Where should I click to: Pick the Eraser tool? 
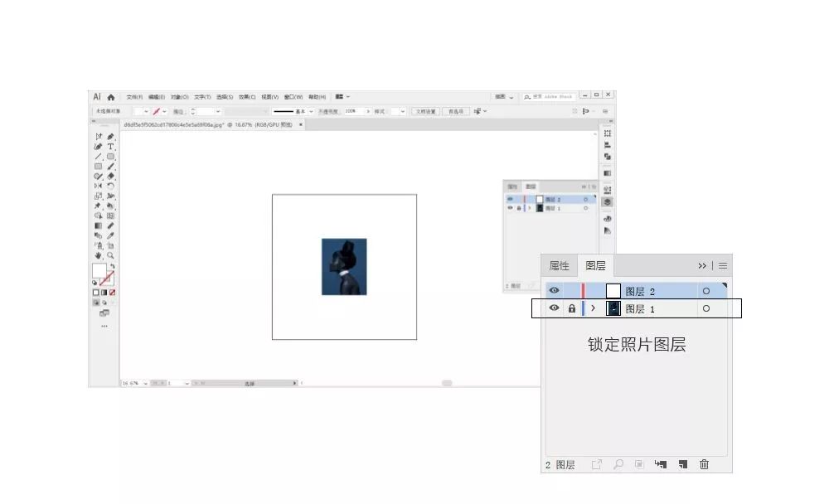coord(110,177)
